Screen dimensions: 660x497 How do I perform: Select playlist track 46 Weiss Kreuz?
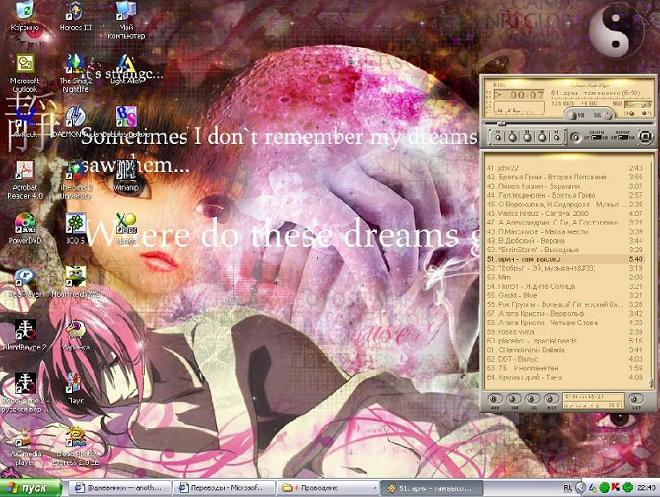click(564, 213)
